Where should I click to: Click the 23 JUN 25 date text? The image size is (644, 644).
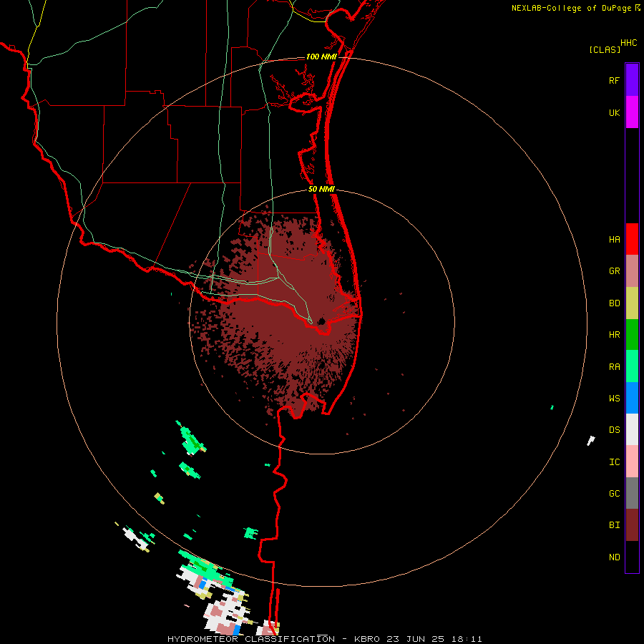(416, 639)
